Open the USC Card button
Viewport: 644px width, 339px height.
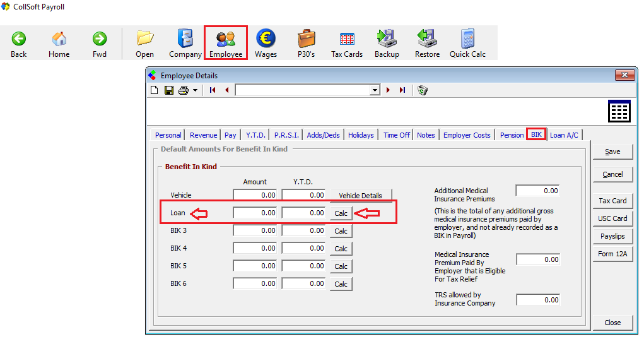click(x=612, y=218)
